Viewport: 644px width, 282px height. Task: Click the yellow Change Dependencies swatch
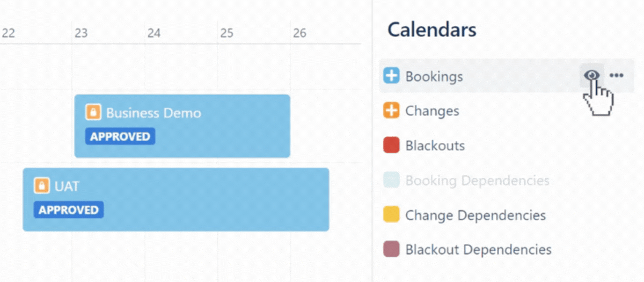coord(391,215)
